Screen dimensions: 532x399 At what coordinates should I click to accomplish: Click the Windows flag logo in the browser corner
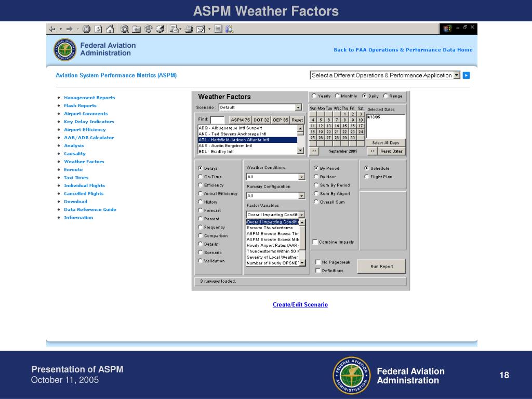pos(447,29)
